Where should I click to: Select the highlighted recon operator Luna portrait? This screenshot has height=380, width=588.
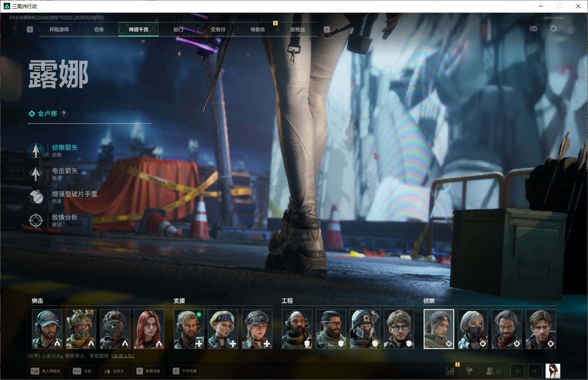pos(439,329)
